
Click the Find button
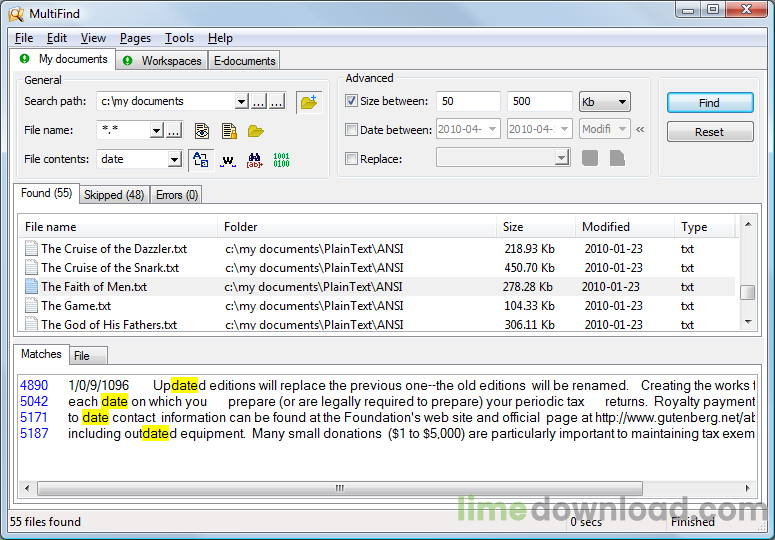[x=710, y=103]
